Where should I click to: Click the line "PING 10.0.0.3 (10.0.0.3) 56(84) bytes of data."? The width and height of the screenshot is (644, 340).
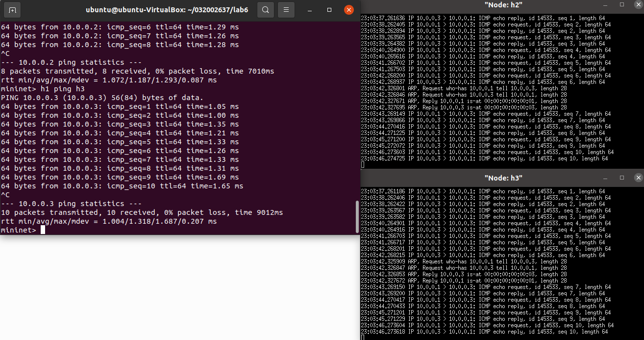coord(102,98)
